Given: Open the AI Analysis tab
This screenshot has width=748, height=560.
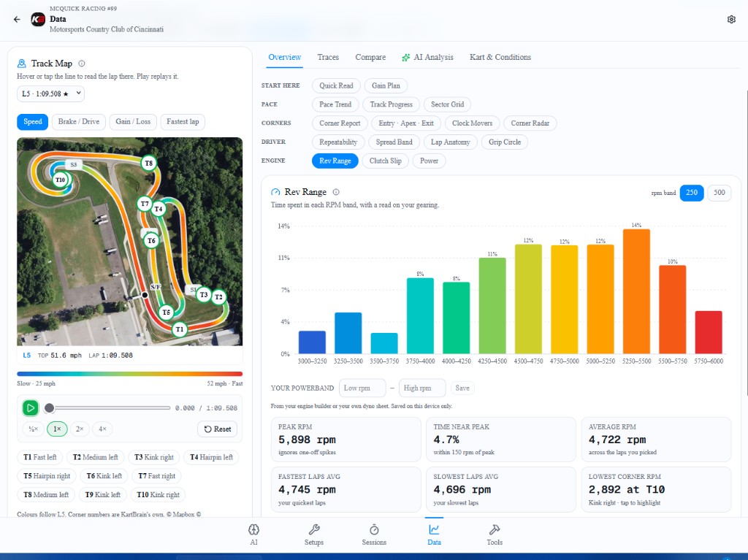Looking at the screenshot, I should coord(427,57).
